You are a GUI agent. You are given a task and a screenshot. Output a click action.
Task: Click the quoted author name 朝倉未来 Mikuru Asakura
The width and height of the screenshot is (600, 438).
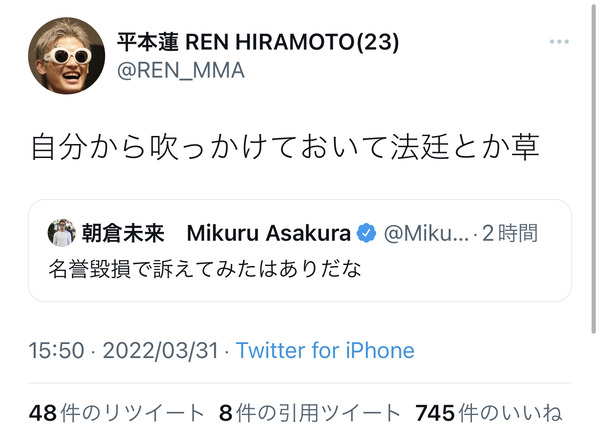[216, 233]
